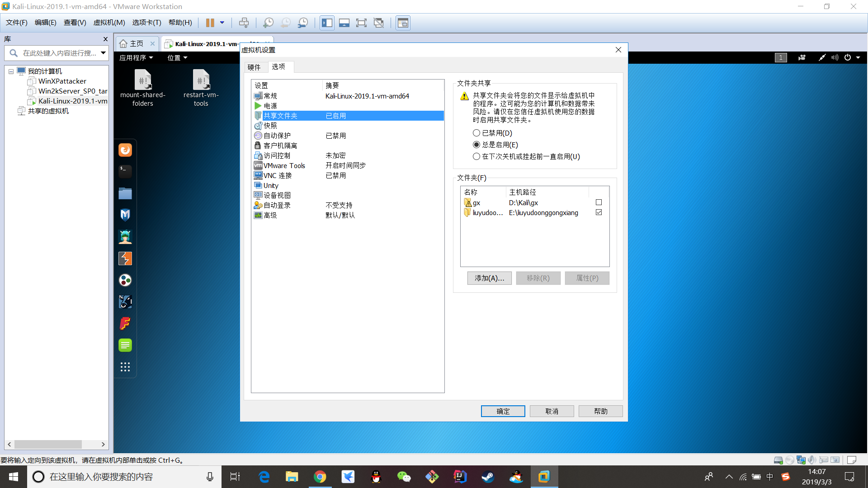Open the green notes icon in Kali dock
The width and height of the screenshot is (868, 488).
click(125, 345)
